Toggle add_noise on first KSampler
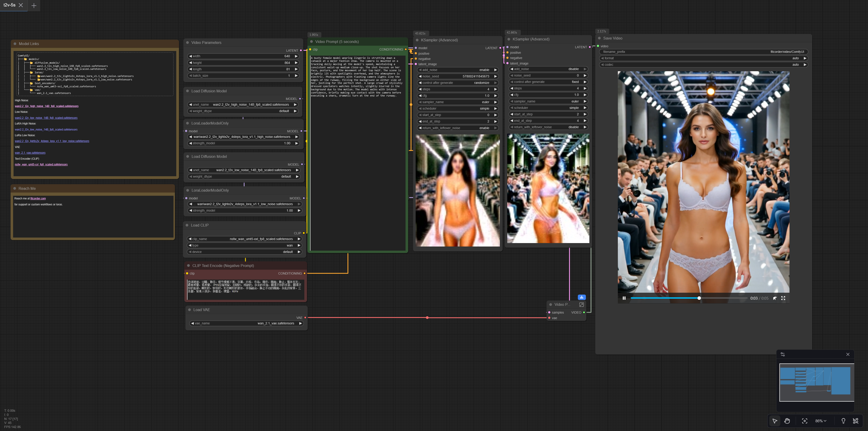 click(x=458, y=70)
